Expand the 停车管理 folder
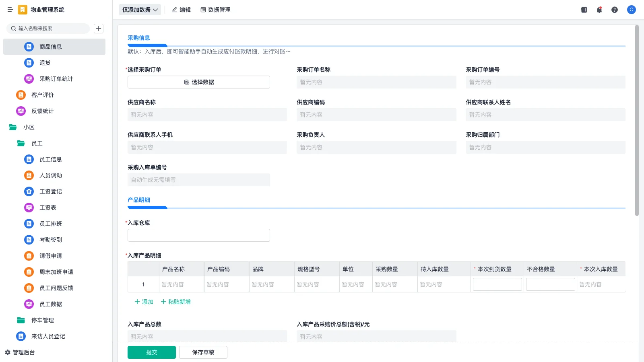644x362 pixels. click(x=43, y=320)
